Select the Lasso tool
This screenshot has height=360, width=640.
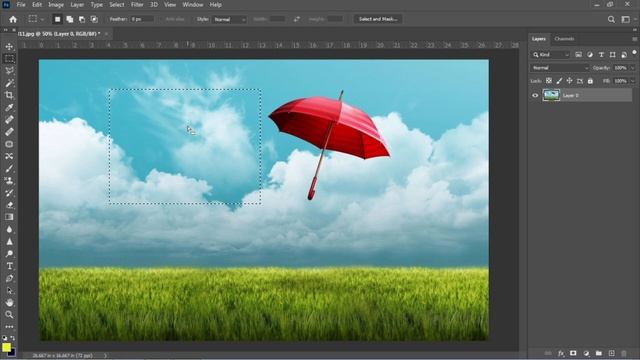click(x=9, y=71)
